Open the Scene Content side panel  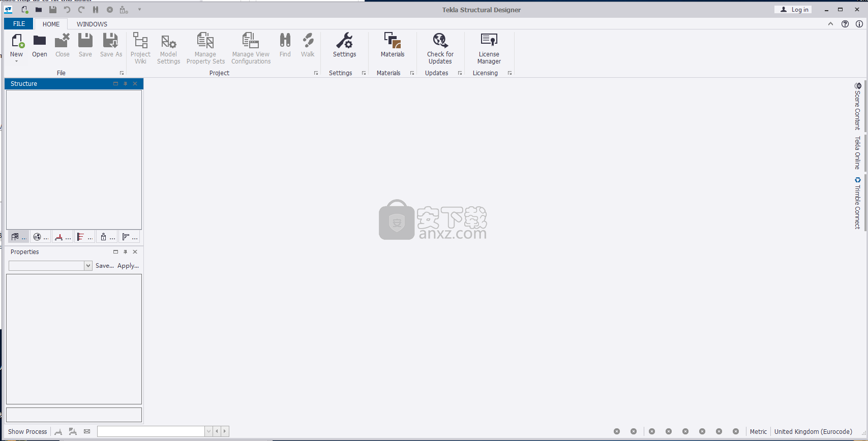pos(858,106)
